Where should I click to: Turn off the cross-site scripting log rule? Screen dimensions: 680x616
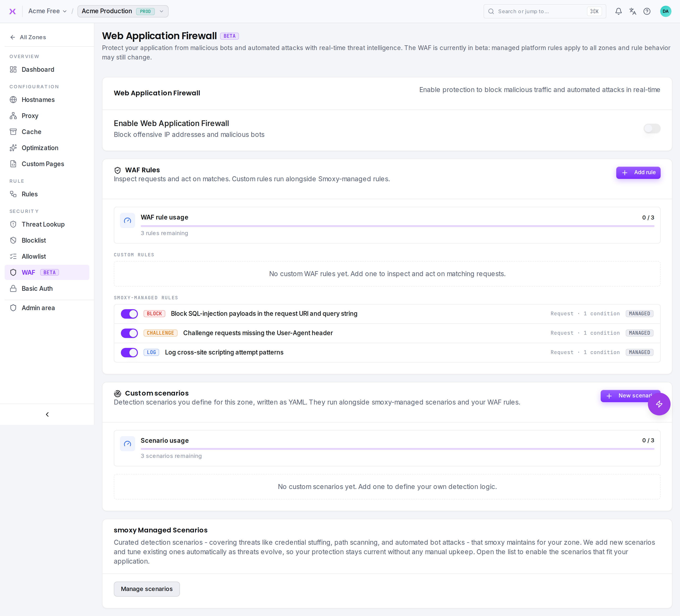click(x=129, y=353)
